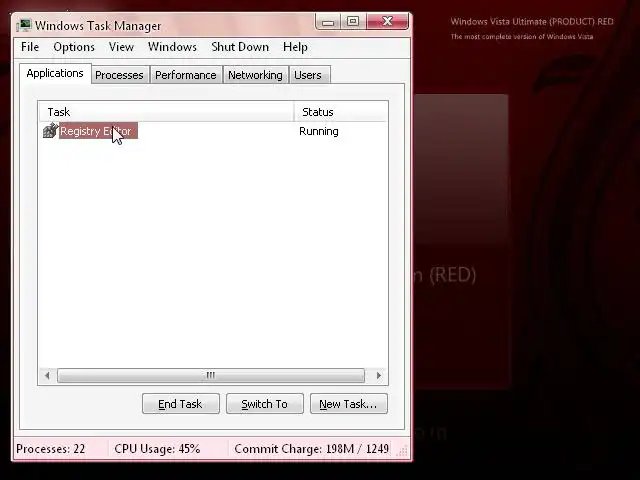Open the File menu
This screenshot has height=480, width=640.
tap(30, 47)
